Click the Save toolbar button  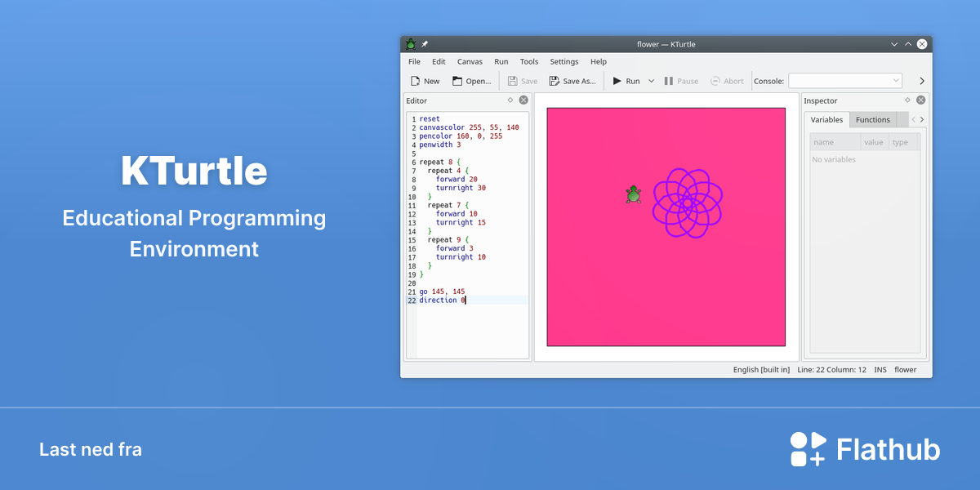522,81
